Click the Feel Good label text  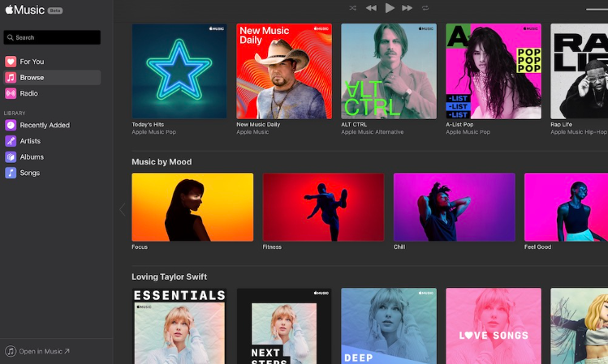[538, 247]
